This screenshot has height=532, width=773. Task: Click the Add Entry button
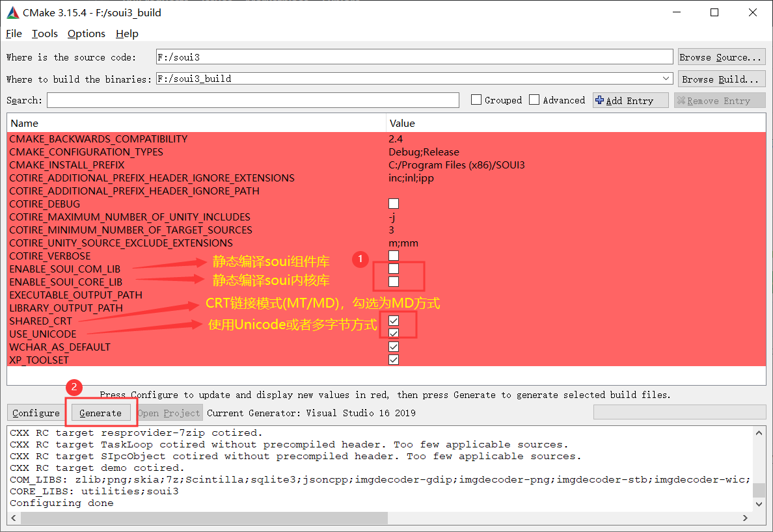(631, 101)
